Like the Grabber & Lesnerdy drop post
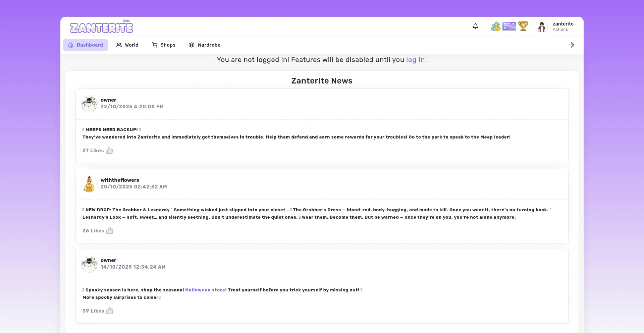This screenshot has height=333, width=644. tap(110, 231)
